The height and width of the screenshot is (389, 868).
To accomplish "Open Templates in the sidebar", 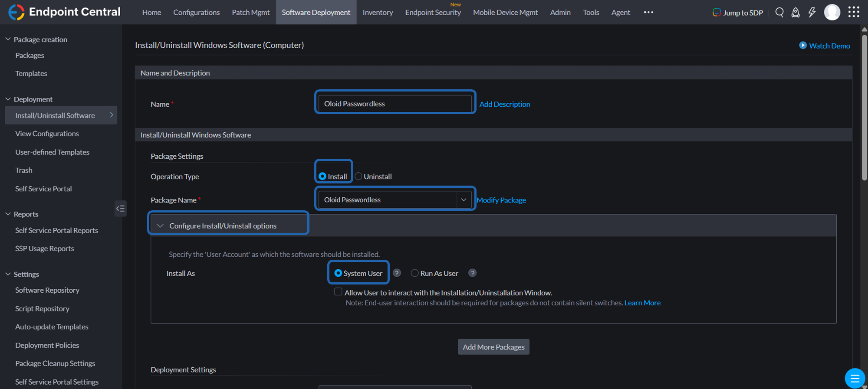I will tap(31, 73).
